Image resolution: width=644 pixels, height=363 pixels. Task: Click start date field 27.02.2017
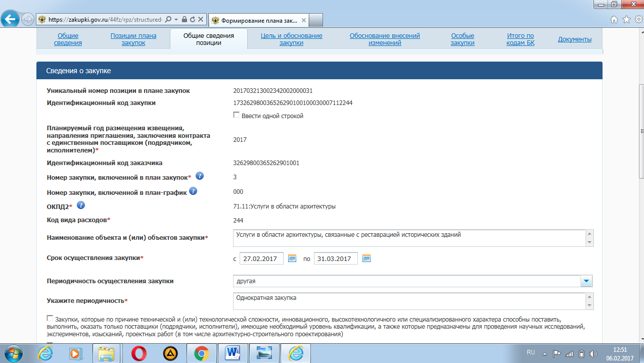click(x=261, y=258)
